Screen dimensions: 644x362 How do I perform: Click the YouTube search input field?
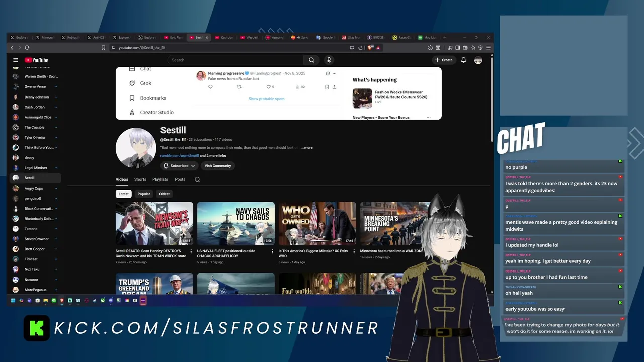[x=235, y=60]
